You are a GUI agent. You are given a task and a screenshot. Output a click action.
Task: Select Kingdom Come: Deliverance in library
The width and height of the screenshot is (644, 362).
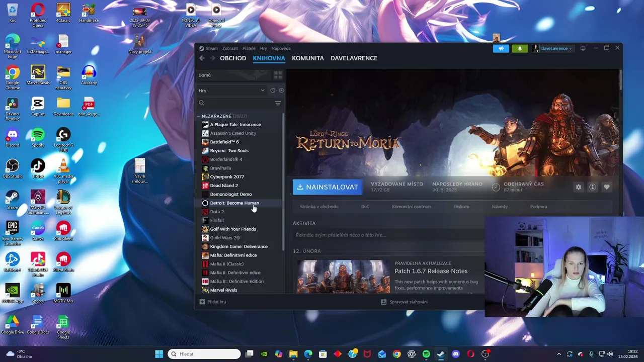point(238,246)
